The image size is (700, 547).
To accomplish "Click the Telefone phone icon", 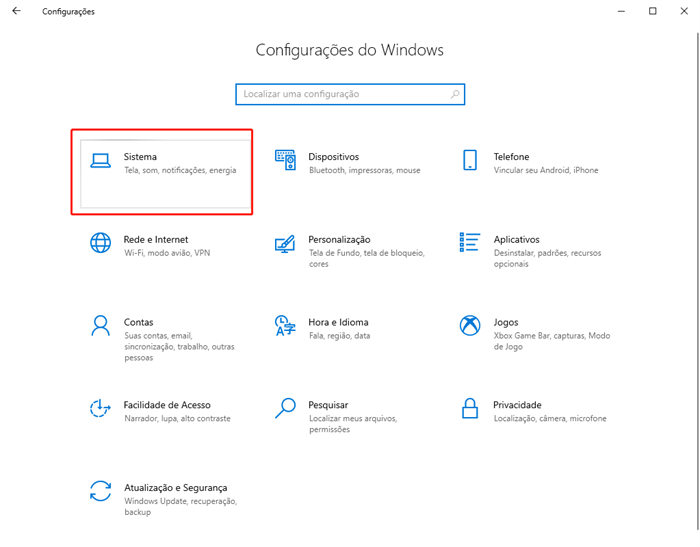I will click(x=470, y=161).
